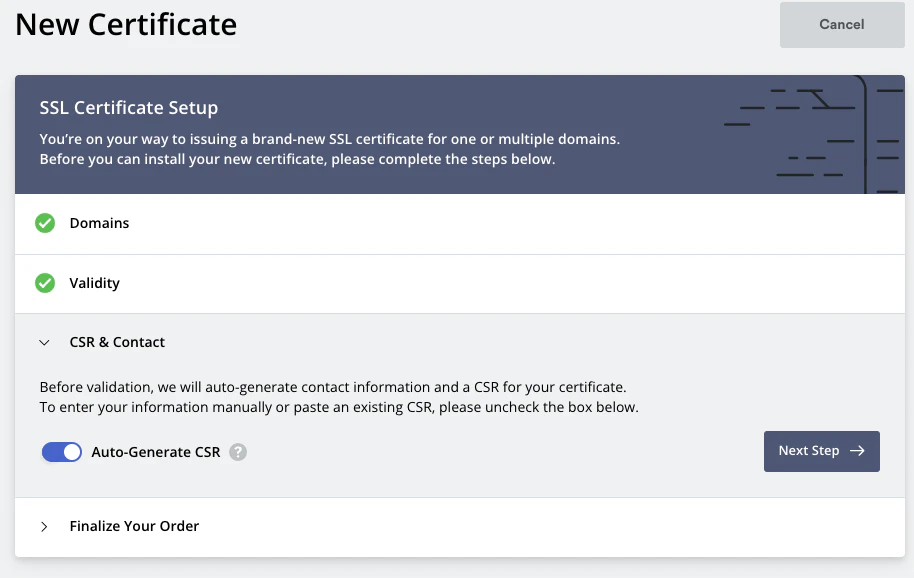Click the green checkmark beside Validity
This screenshot has width=914, height=578.
pos(45,283)
